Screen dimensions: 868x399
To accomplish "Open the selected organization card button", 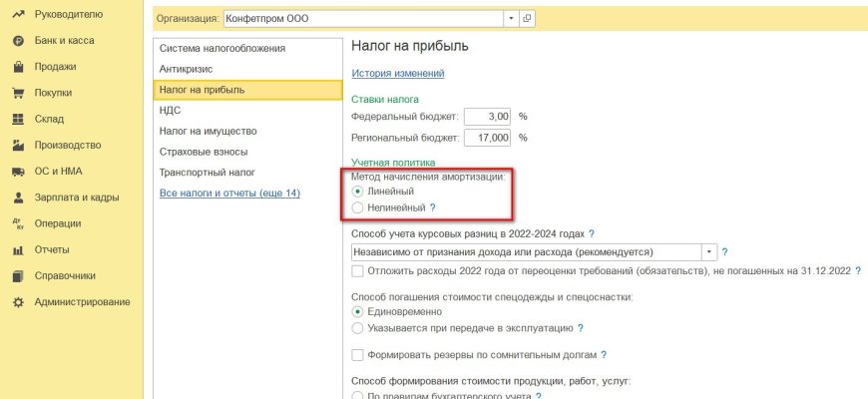I will 528,18.
